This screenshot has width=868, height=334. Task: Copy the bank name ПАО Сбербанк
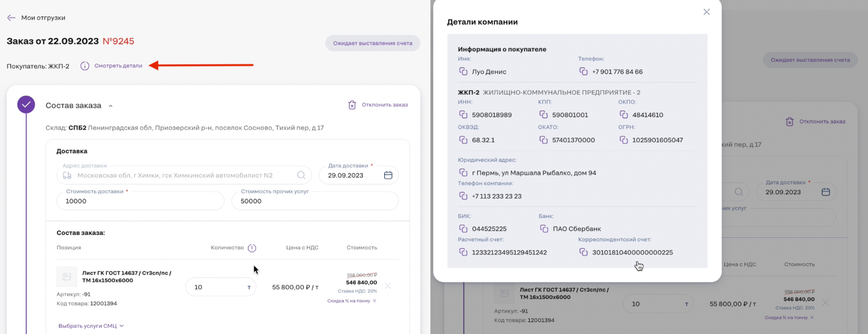[544, 229]
